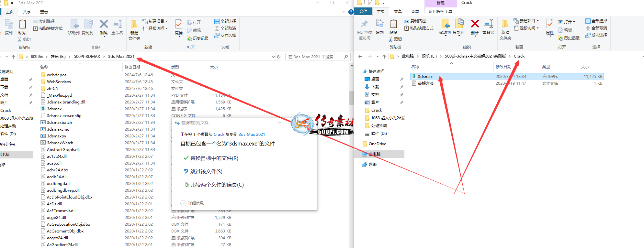This screenshot has width=644, height=248.
Task: Select 3dsmax file in the Crack window
Action: point(507,77)
